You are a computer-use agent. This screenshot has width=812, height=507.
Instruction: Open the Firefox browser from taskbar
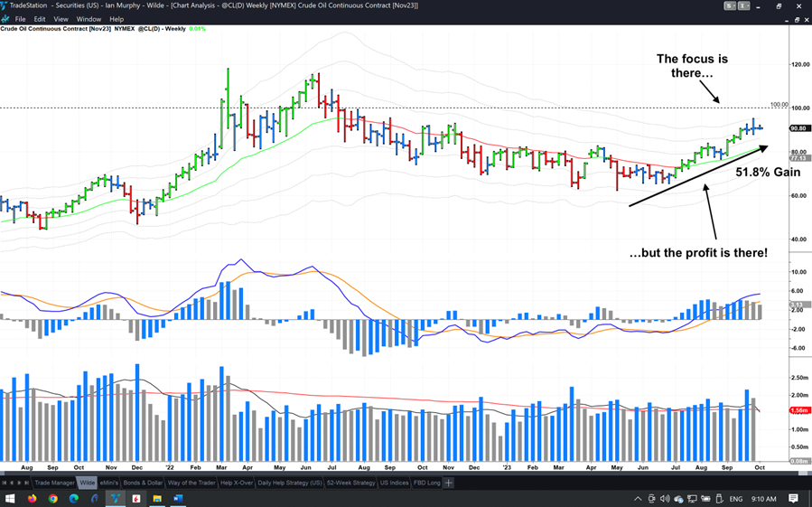tap(33, 498)
